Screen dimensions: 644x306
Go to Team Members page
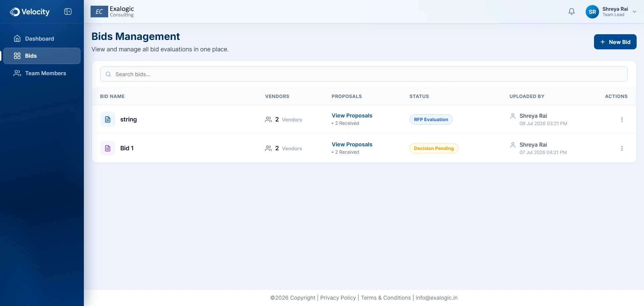coord(42,73)
